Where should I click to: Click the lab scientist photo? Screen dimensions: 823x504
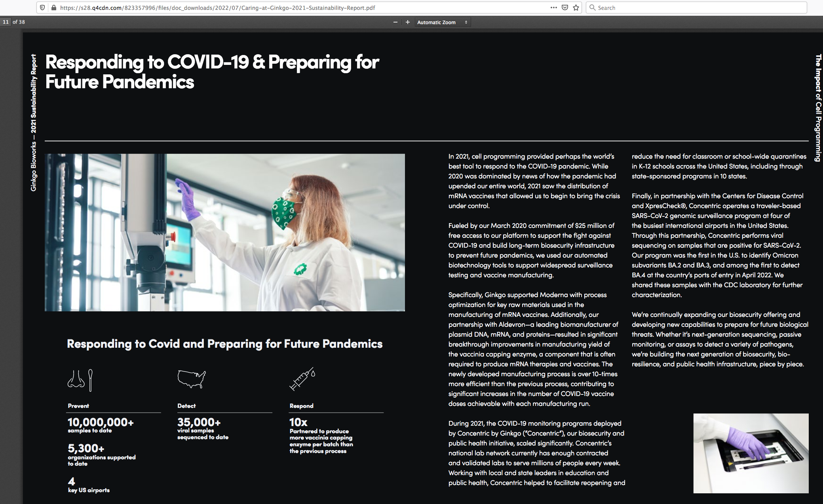(225, 233)
